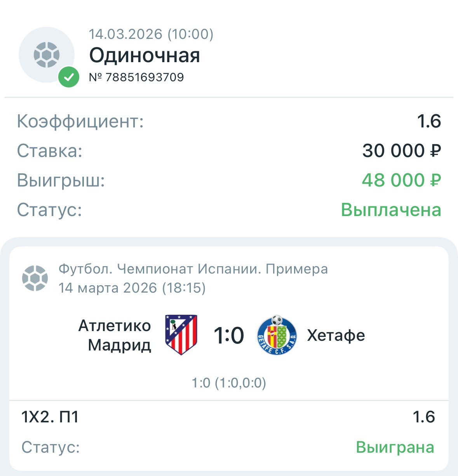Click the "Выиграна" outcome status
The image size is (458, 476).
pyautogui.click(x=395, y=447)
